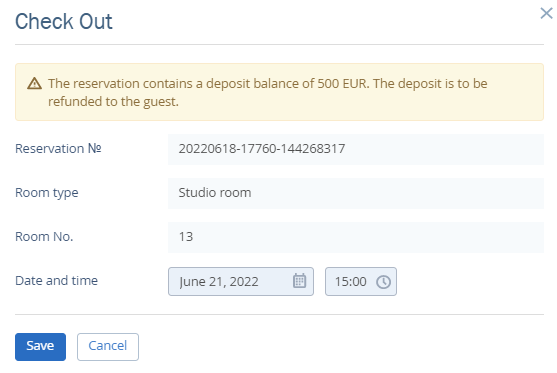The image size is (557, 373).
Task: Open the calendar date picker icon
Action: [x=299, y=281]
